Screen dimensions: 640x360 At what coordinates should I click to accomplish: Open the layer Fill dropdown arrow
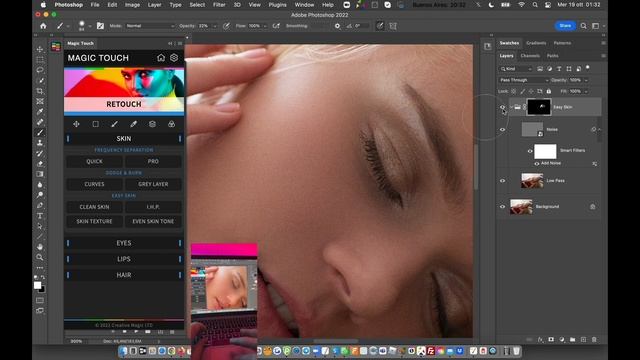[587, 91]
